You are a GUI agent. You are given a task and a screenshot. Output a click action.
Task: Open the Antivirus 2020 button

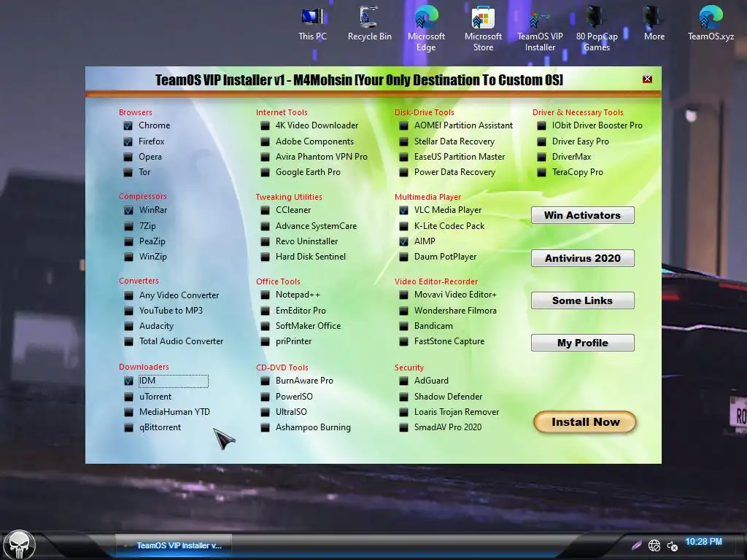(x=583, y=258)
